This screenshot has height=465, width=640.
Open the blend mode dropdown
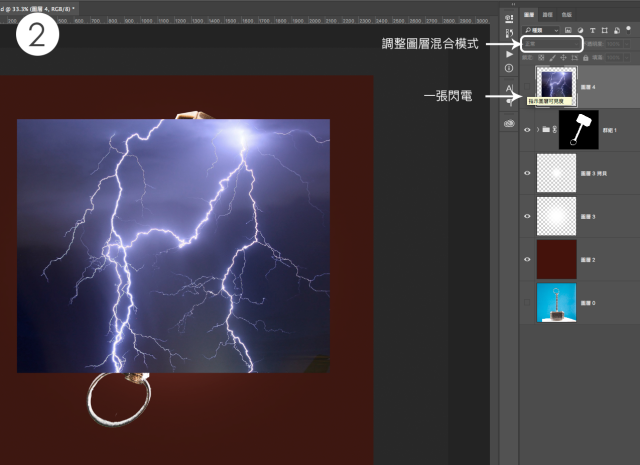pos(551,45)
